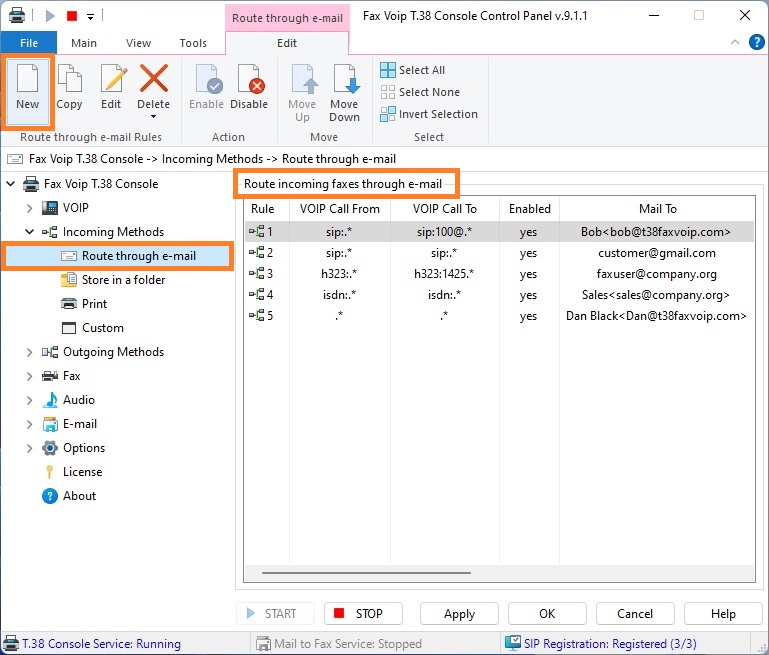Select rule 3 faxuser@company.org row
769x655 pixels.
pyautogui.click(x=499, y=274)
